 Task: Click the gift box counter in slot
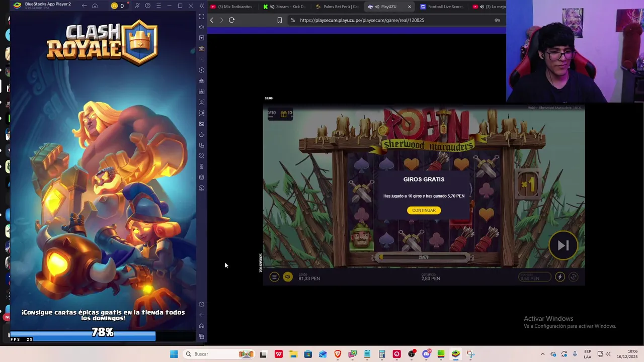[286, 114]
